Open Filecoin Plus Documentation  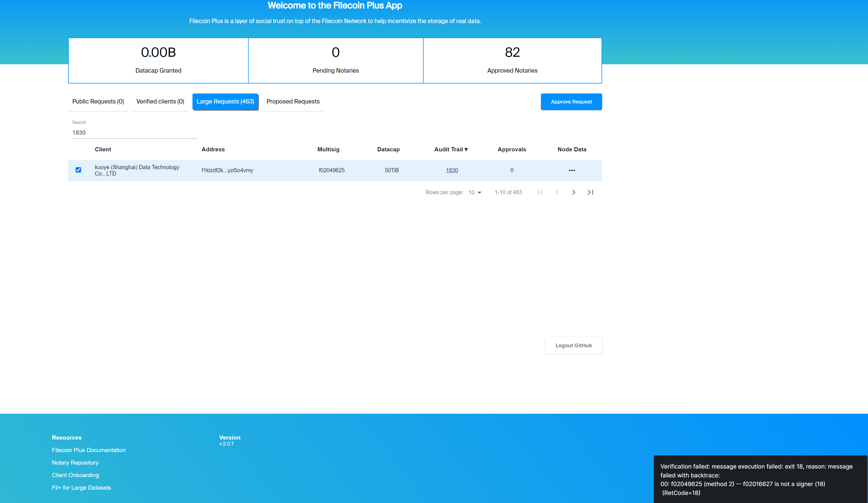(88, 450)
